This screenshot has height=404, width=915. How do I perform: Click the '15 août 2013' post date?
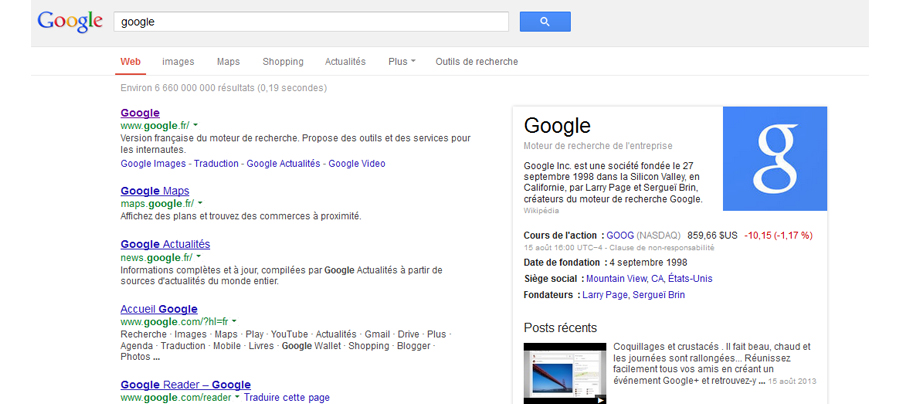point(792,381)
